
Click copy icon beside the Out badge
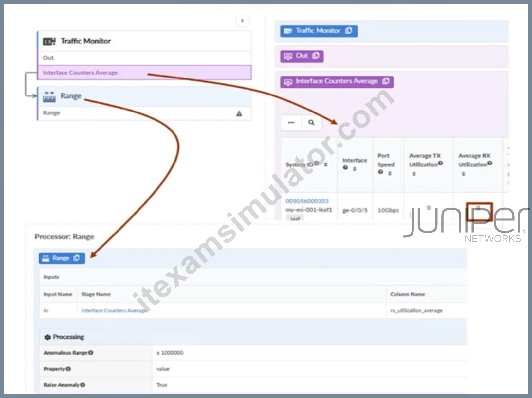(316, 56)
